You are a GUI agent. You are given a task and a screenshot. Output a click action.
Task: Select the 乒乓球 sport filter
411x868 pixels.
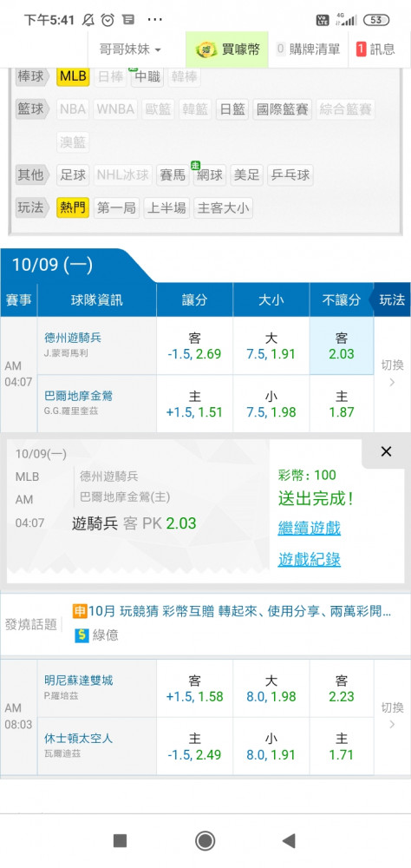[x=290, y=175]
